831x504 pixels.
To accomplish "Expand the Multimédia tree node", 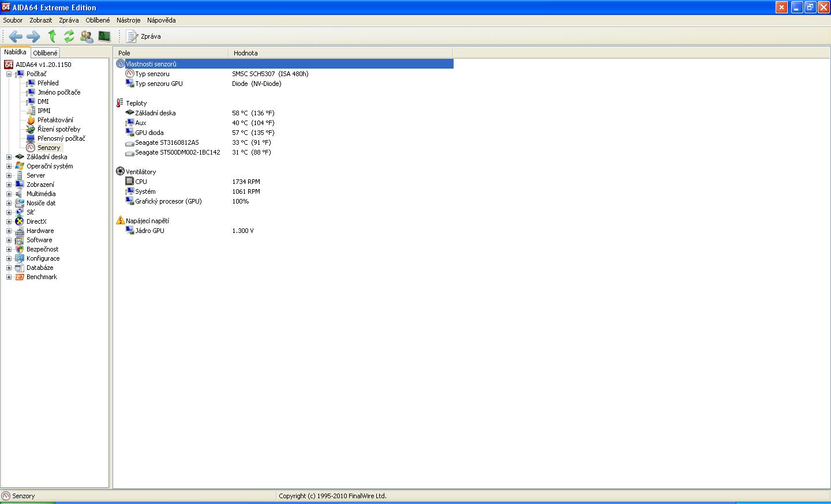I will [x=9, y=194].
